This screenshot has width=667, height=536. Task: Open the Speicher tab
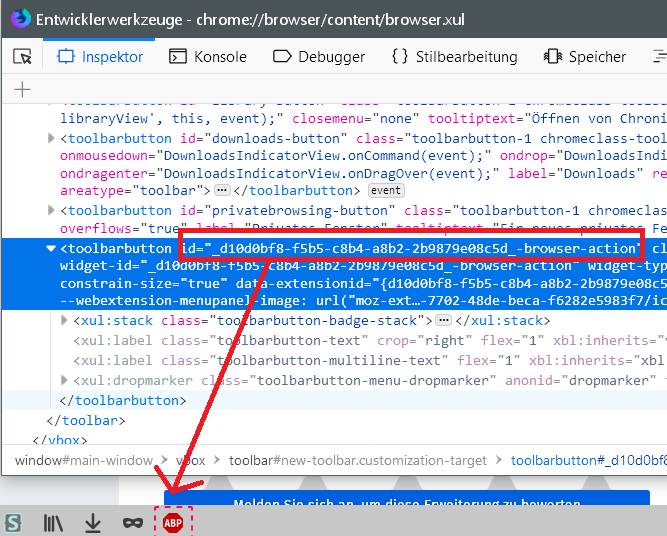pos(585,57)
